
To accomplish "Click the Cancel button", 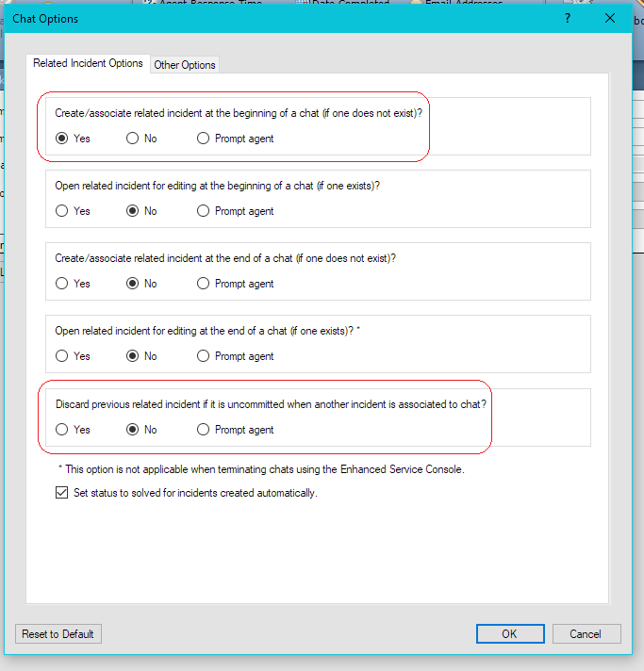I will [x=586, y=633].
